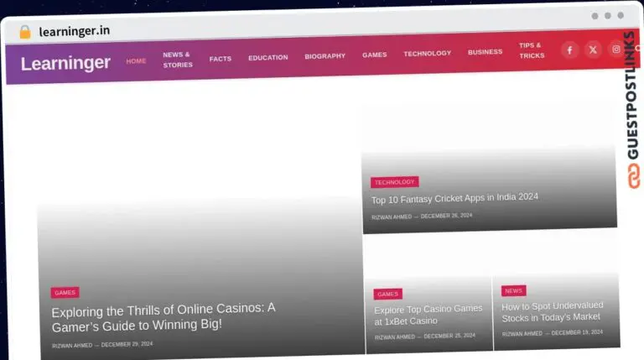The image size is (644, 360).
Task: Click Rizwan Ahmed author under 1xBet Casino article
Action: pos(395,337)
